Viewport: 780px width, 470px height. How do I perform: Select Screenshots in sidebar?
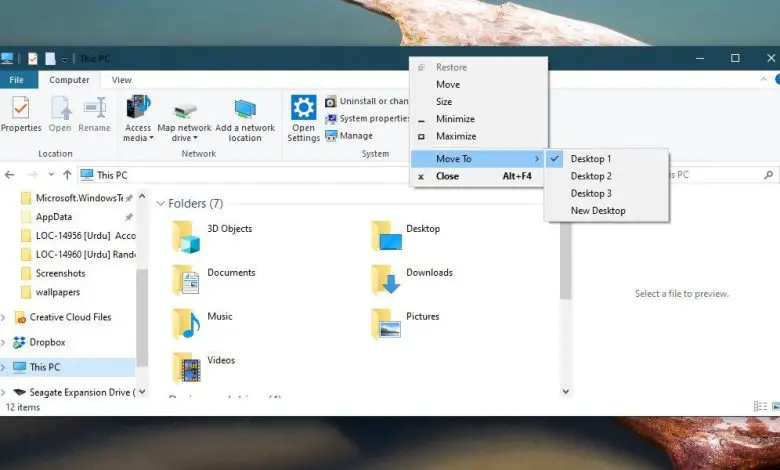pyautogui.click(x=53, y=274)
